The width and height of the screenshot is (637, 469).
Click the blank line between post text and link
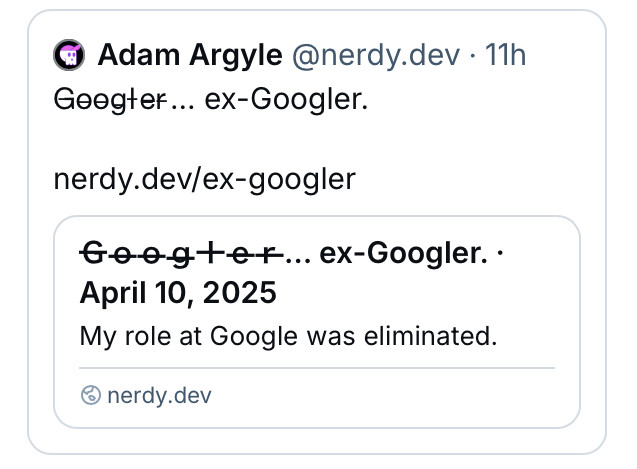(x=317, y=139)
